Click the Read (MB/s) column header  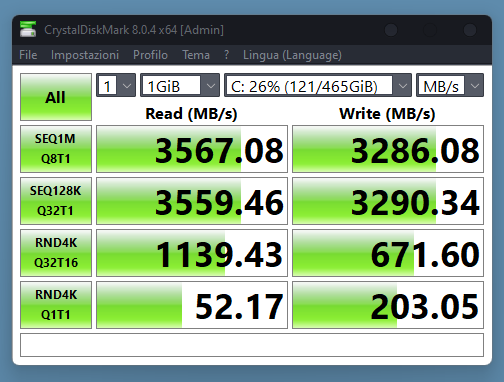(x=191, y=114)
